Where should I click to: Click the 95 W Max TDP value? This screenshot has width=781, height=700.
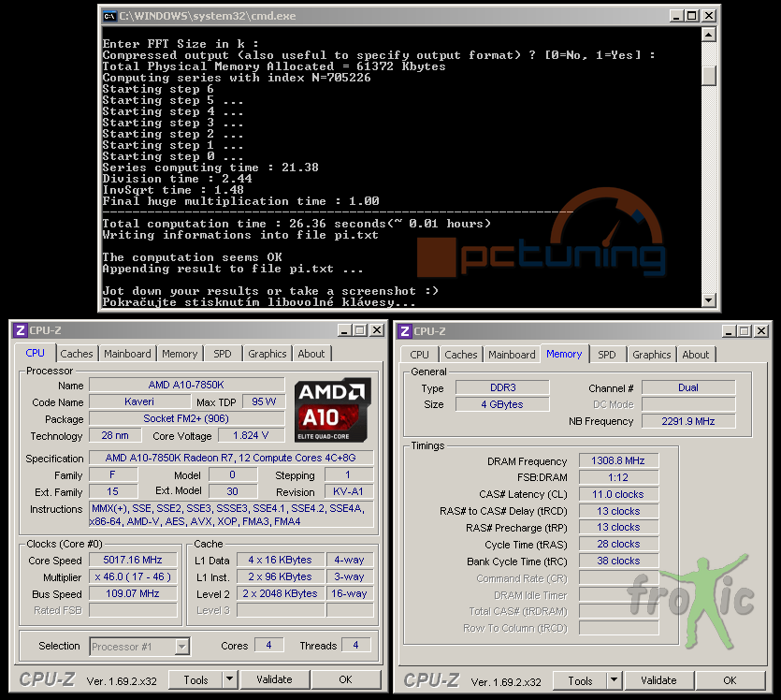(x=264, y=401)
